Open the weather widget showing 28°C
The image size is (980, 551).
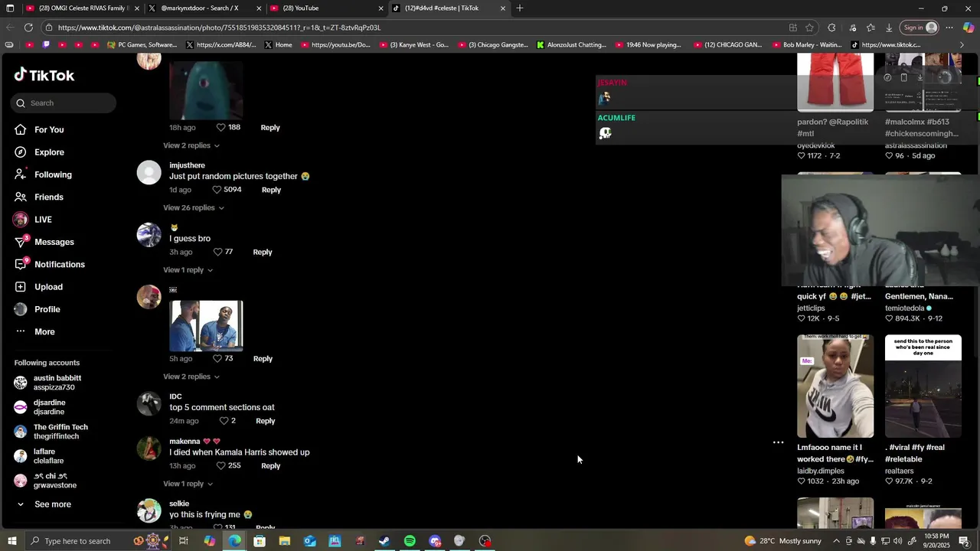tap(782, 541)
